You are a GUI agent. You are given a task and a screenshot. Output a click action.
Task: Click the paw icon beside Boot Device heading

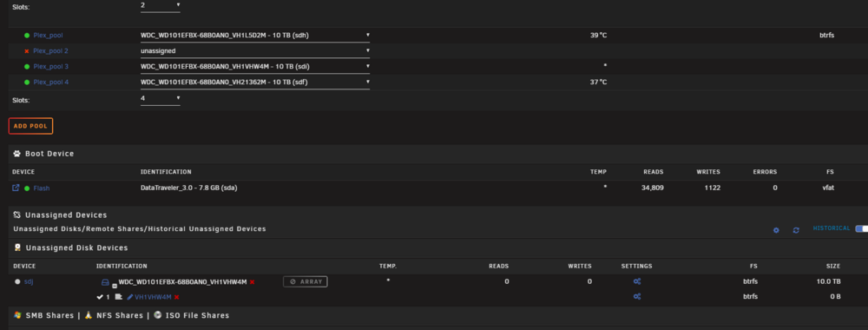16,154
